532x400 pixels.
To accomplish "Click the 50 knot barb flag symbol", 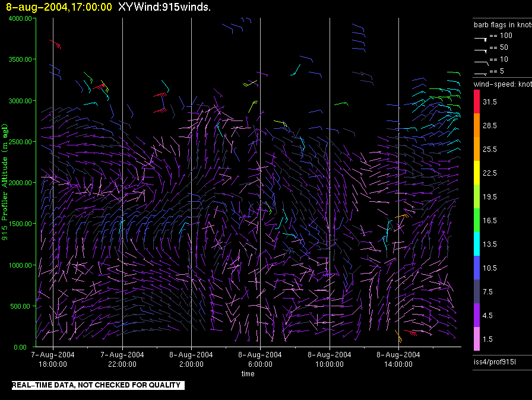I will pos(481,51).
